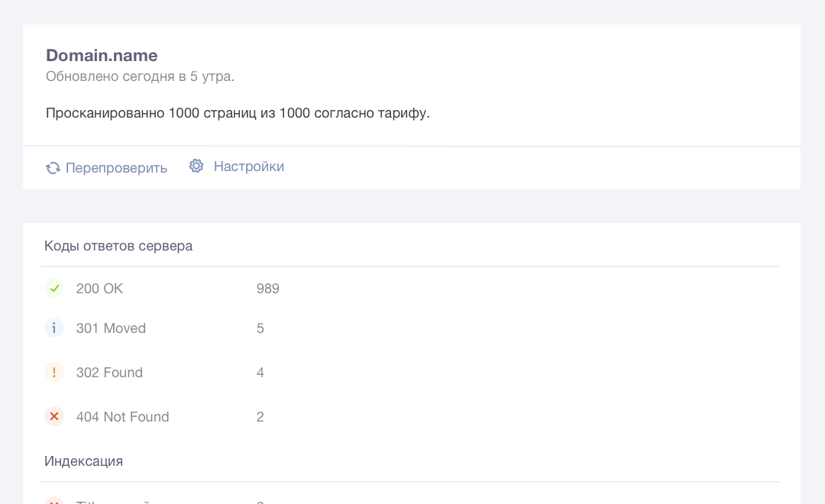This screenshot has height=504, width=825.
Task: Click the orange warning icon for 302 Found
Action: [x=54, y=373]
